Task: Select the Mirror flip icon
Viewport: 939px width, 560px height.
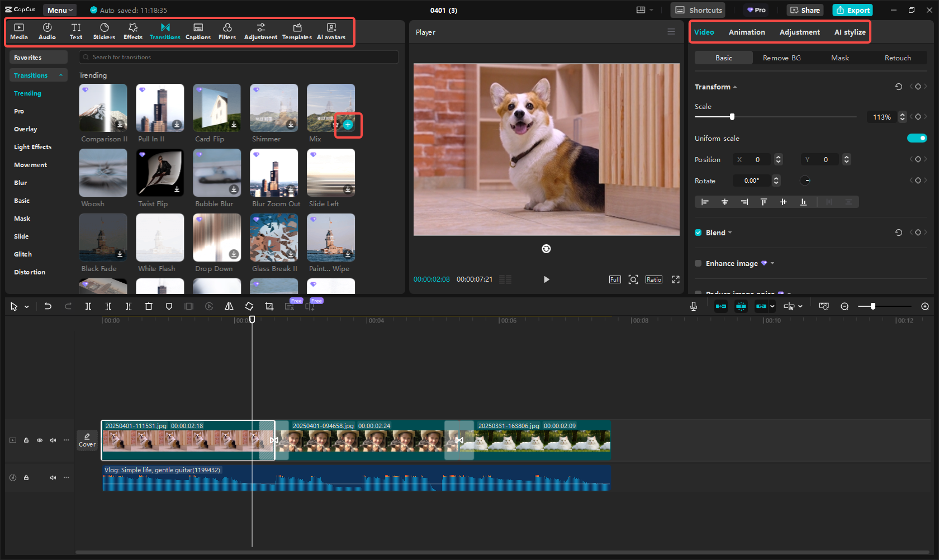Action: pyautogui.click(x=229, y=306)
